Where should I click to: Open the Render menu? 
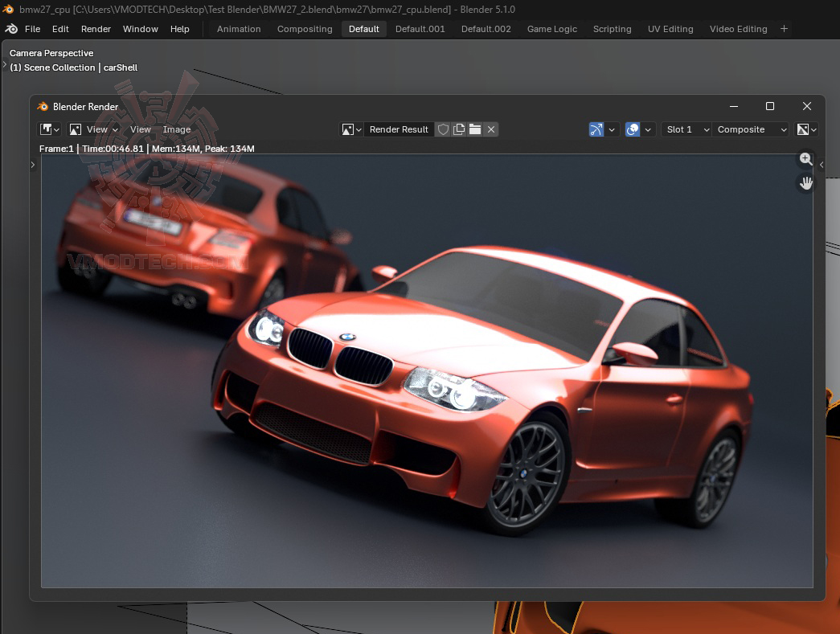pos(96,29)
